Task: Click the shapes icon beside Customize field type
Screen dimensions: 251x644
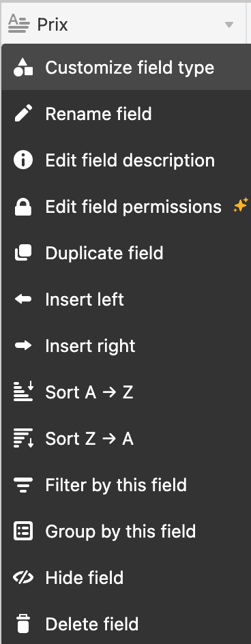Action: (23, 68)
